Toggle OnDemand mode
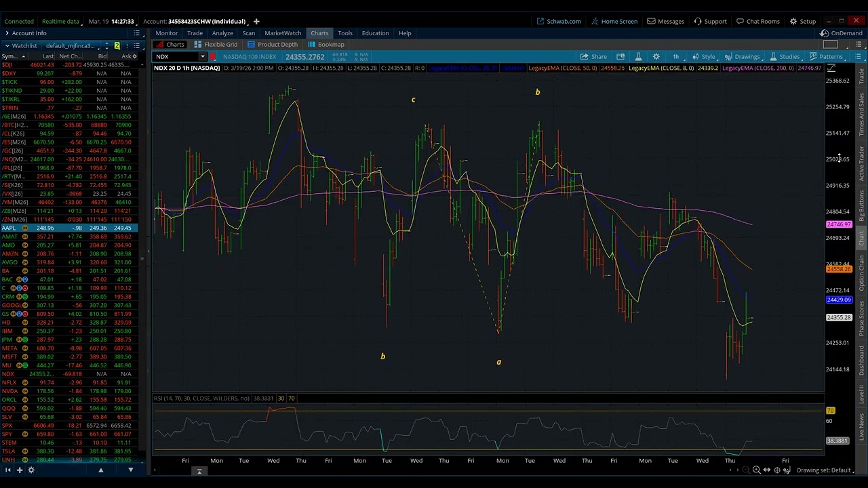Image resolution: width=868 pixels, height=488 pixels. click(x=841, y=33)
